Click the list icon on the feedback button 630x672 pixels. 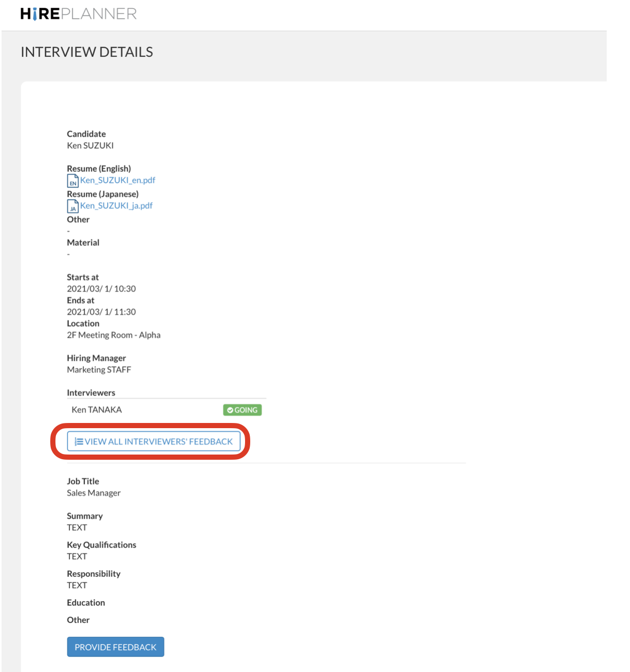tap(79, 442)
